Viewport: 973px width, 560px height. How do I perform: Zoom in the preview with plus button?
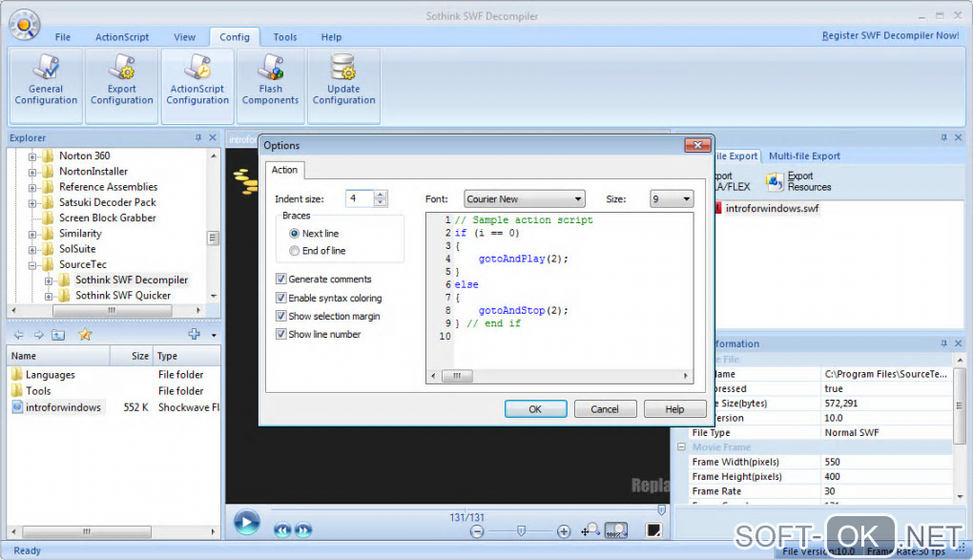click(564, 531)
